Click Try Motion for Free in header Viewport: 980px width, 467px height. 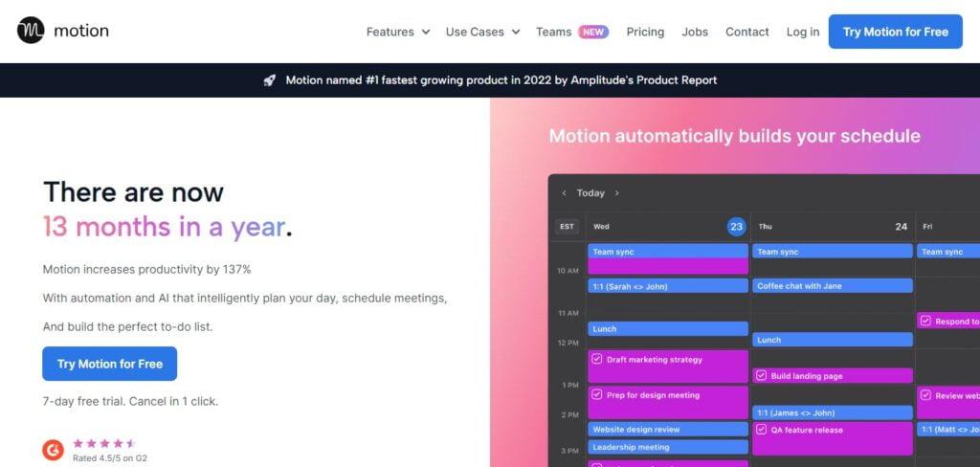point(895,32)
